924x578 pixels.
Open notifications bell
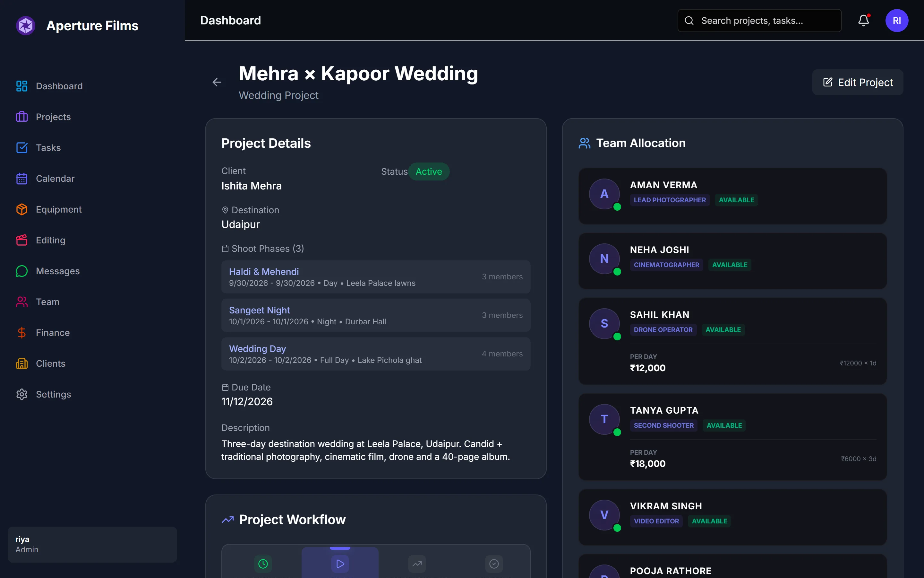pos(864,21)
